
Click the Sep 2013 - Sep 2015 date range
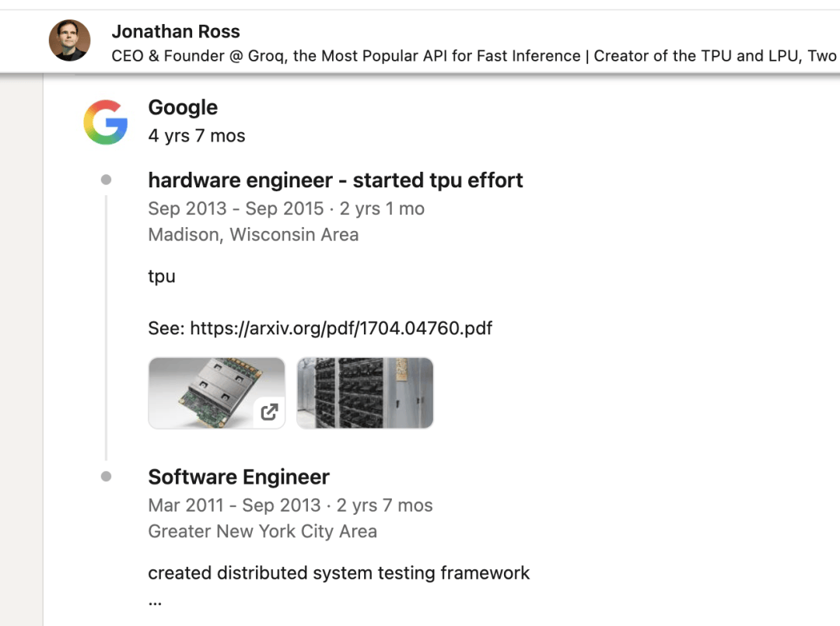(x=236, y=208)
